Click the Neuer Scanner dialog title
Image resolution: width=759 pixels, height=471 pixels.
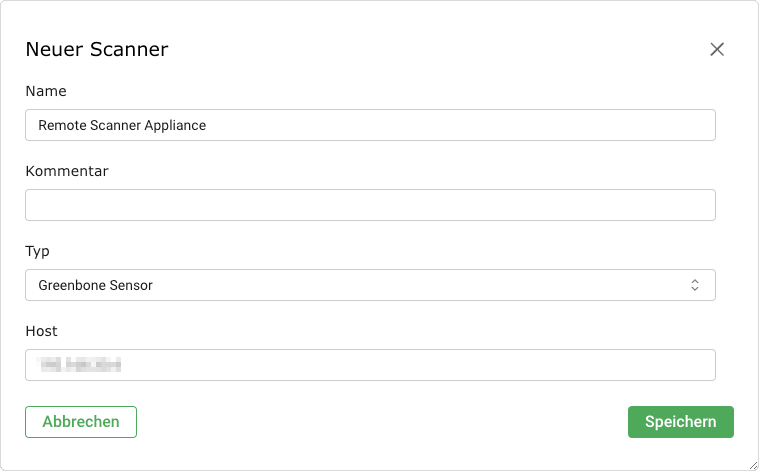pos(96,49)
